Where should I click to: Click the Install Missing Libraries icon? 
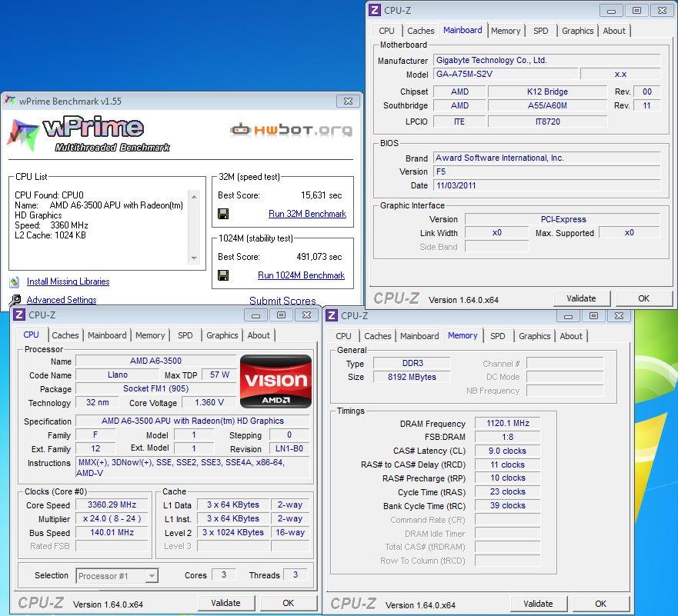coord(15,282)
